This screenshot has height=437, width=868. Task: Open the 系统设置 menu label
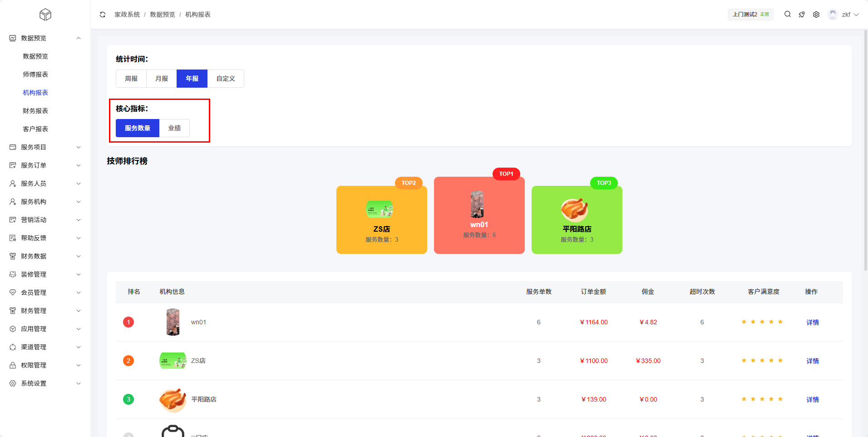pos(34,383)
